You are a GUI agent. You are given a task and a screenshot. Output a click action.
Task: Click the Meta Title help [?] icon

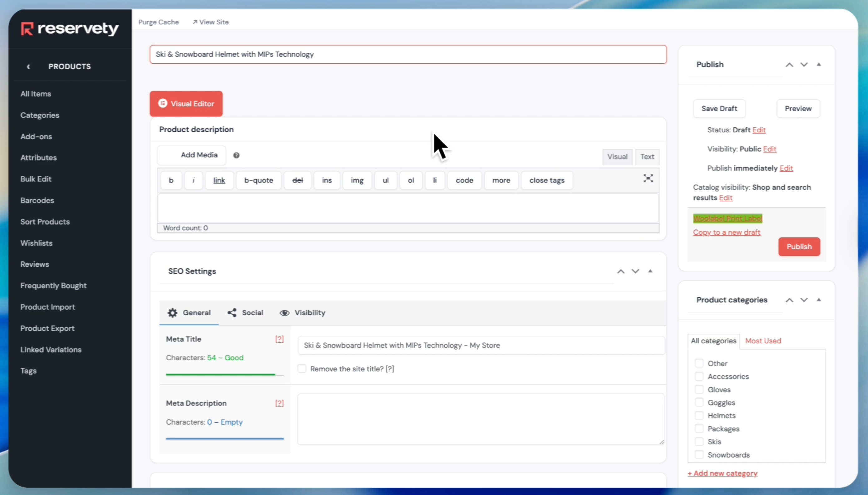click(279, 339)
